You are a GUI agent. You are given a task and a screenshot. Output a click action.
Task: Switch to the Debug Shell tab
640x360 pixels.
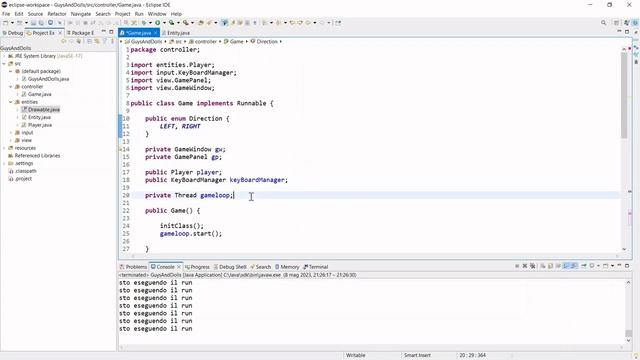[x=230, y=267]
